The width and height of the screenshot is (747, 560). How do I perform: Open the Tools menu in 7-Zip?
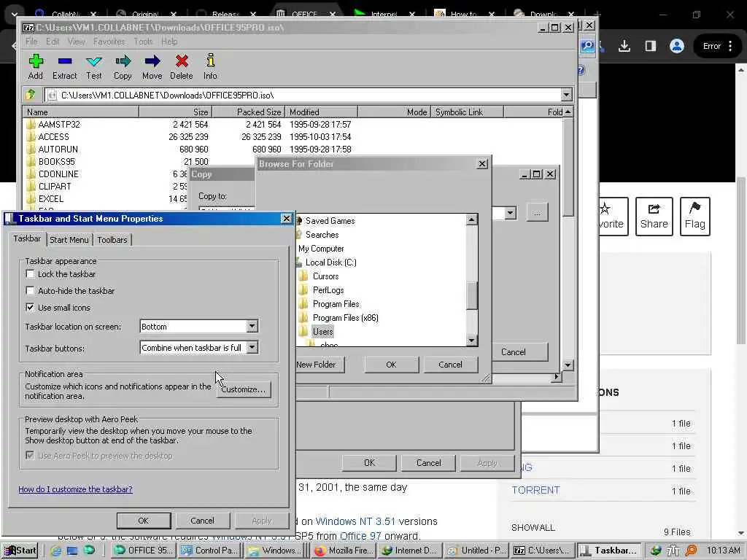(143, 42)
